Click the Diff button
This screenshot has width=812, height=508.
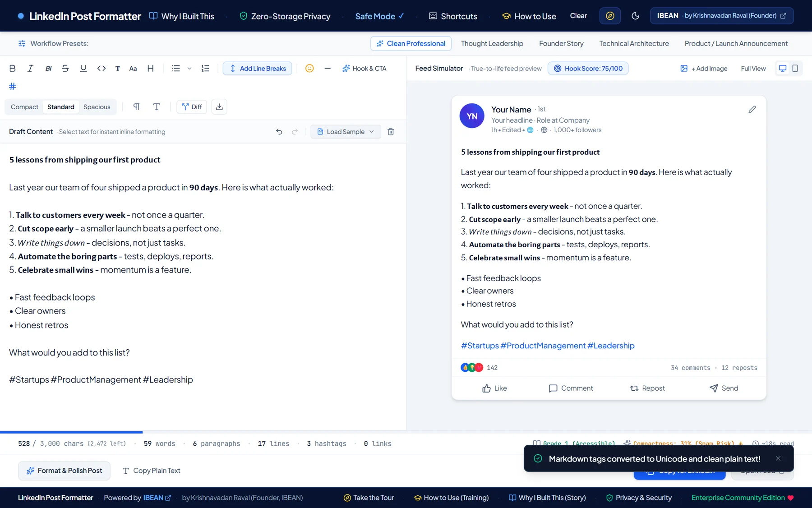click(192, 107)
